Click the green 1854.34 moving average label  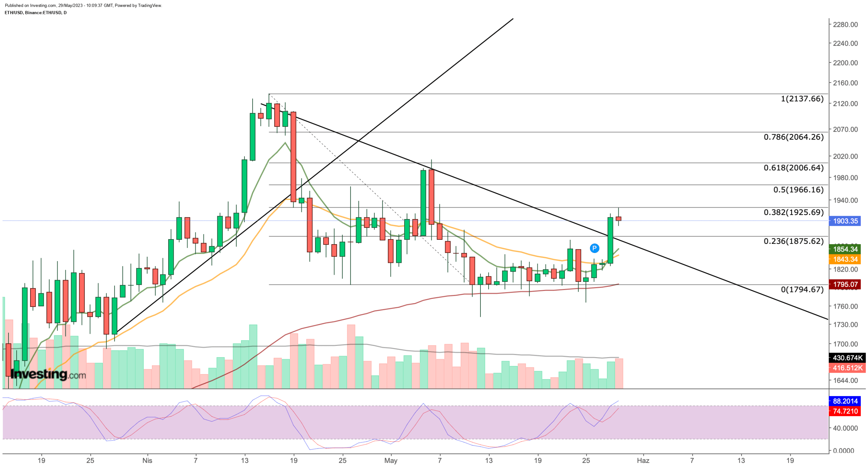pyautogui.click(x=845, y=249)
